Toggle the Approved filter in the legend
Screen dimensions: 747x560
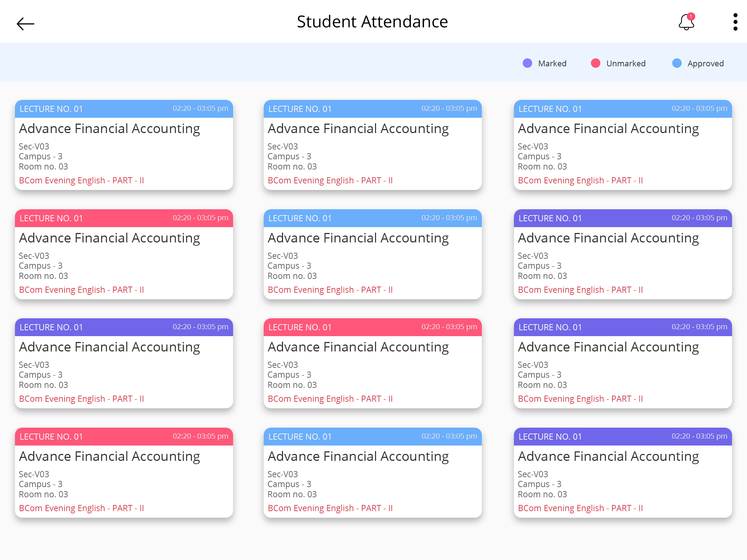point(705,63)
